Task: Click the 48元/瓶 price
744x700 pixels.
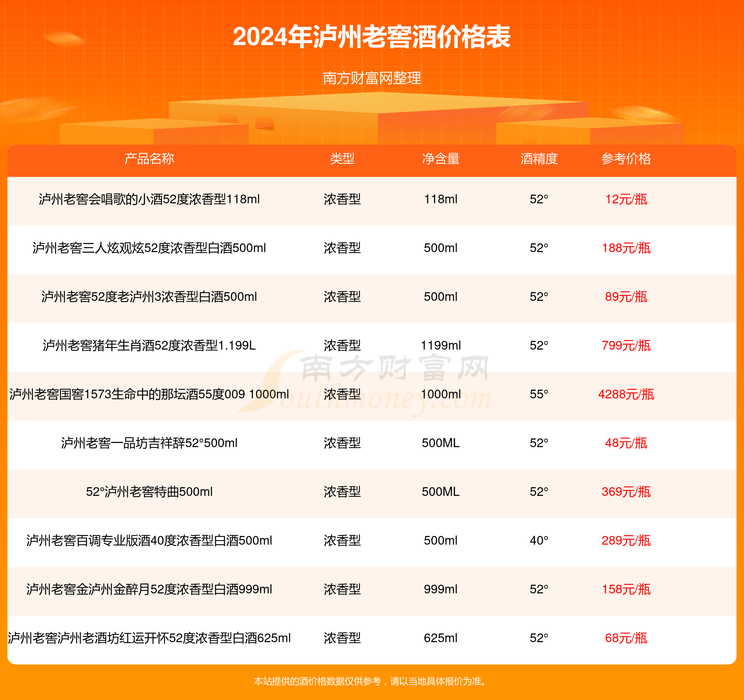Action: tap(626, 443)
